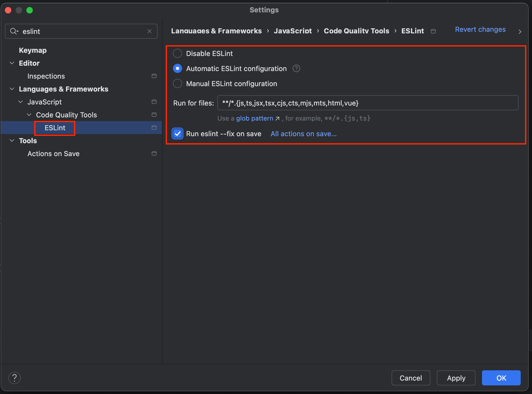532x394 pixels.
Task: Click into the Run for files field
Action: tap(367, 103)
